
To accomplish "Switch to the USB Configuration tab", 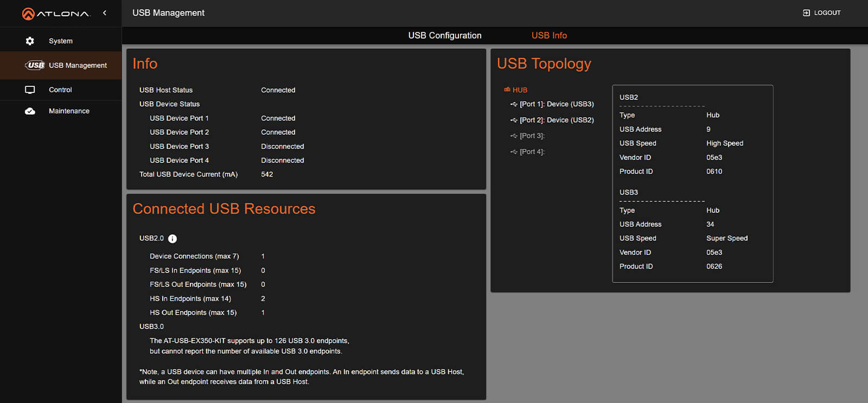I will click(444, 35).
